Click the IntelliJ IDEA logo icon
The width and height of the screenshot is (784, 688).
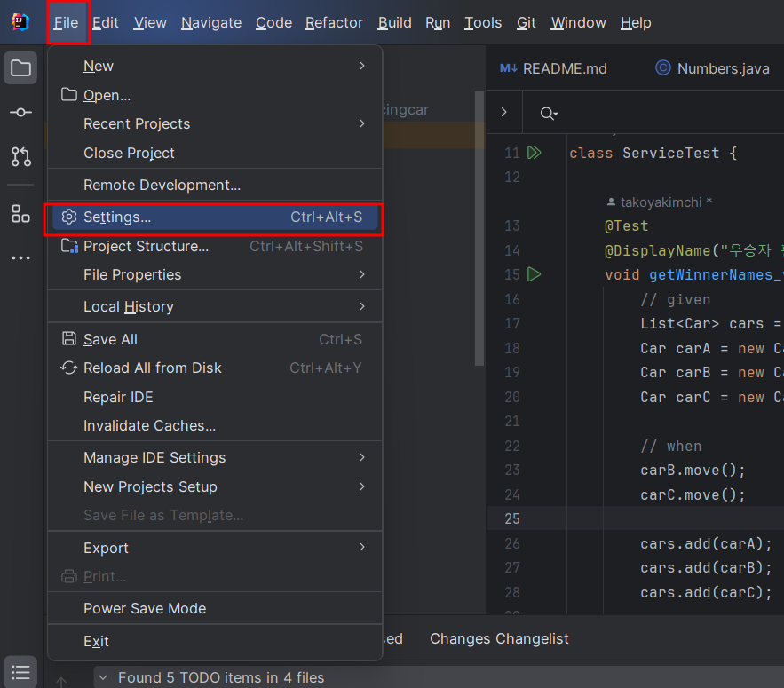(x=20, y=22)
